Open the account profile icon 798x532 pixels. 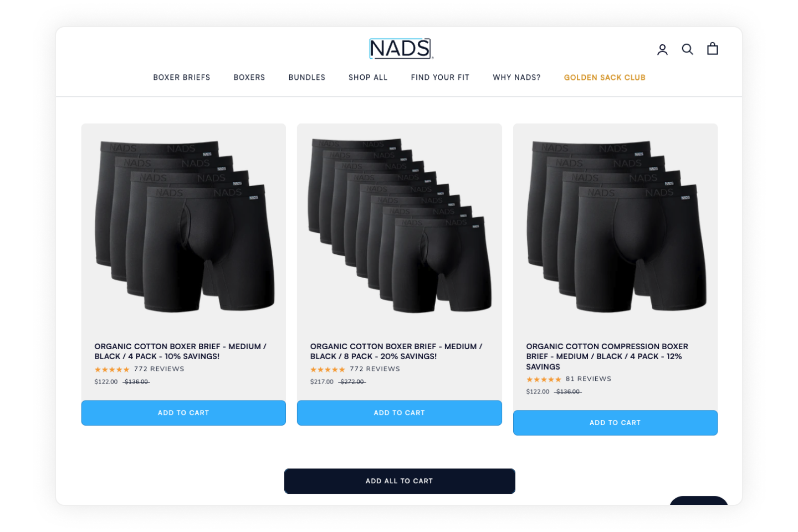tap(662, 49)
